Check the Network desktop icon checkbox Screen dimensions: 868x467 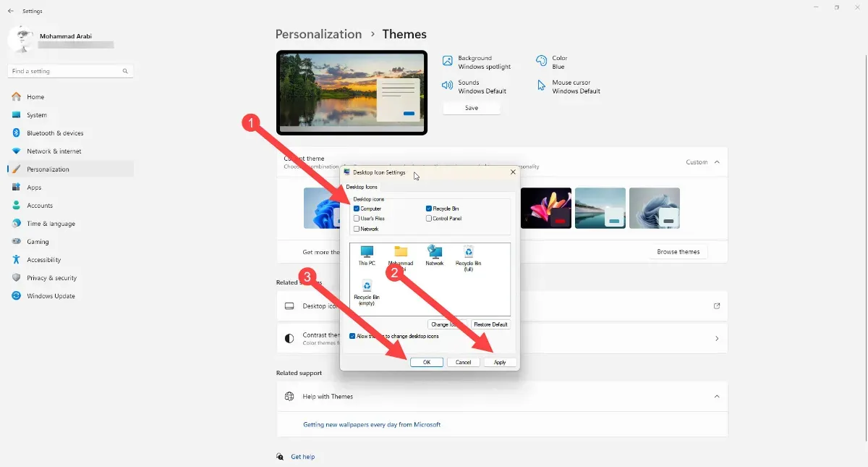(357, 229)
